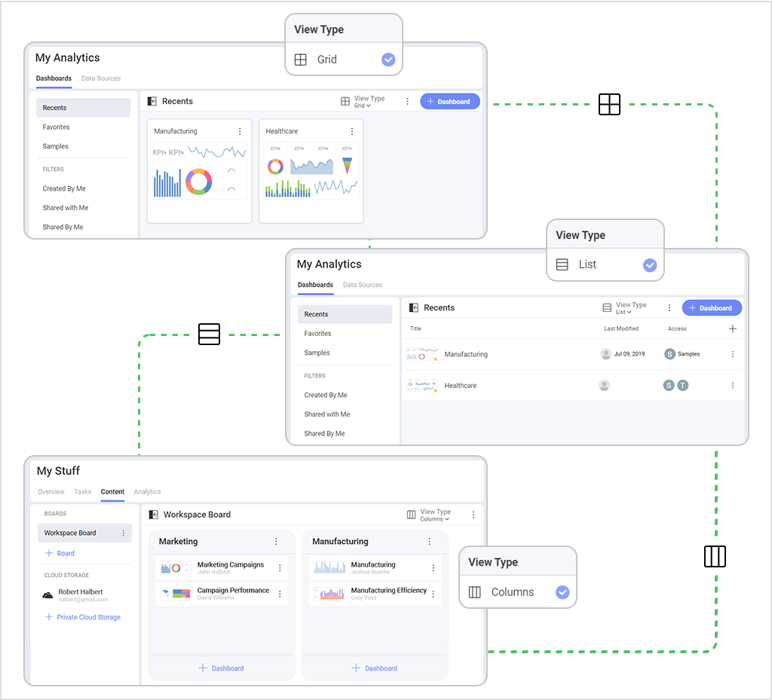This screenshot has height=700, width=772.
Task: Click the OneDrive cloud icon for Robert Halbert
Action: tap(48, 595)
